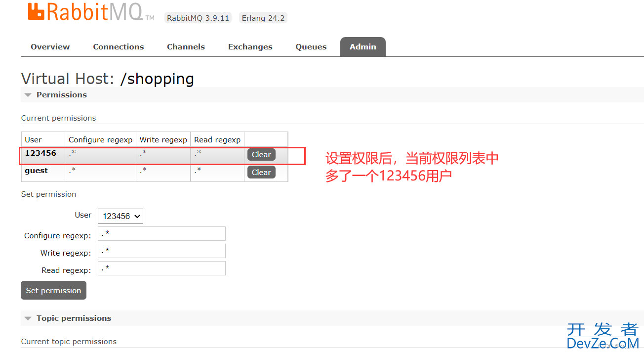Open the Overview tab

click(50, 47)
